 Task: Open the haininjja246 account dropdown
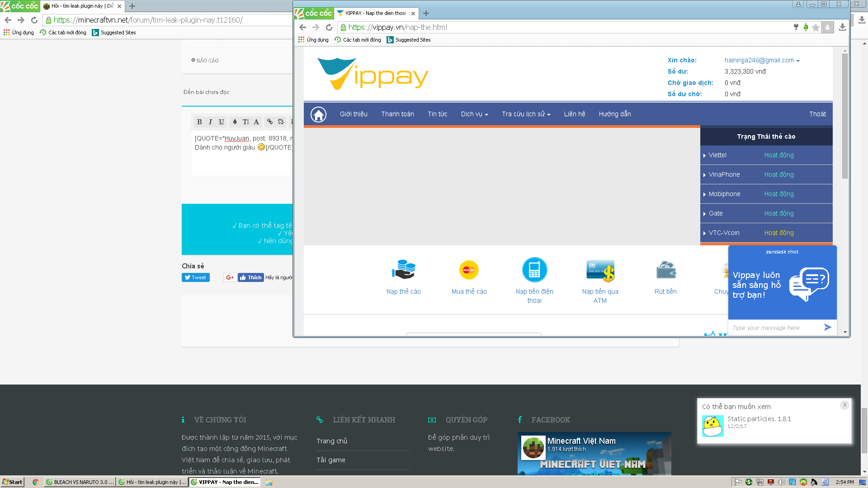pos(762,60)
